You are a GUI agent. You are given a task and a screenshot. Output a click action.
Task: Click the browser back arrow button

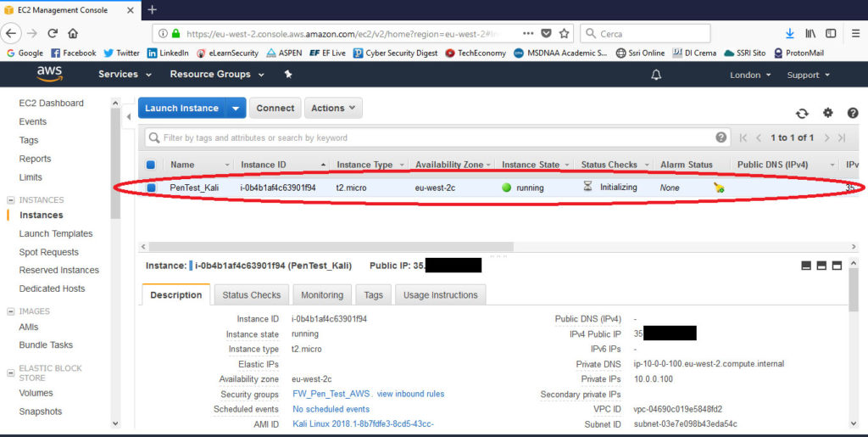pyautogui.click(x=12, y=33)
